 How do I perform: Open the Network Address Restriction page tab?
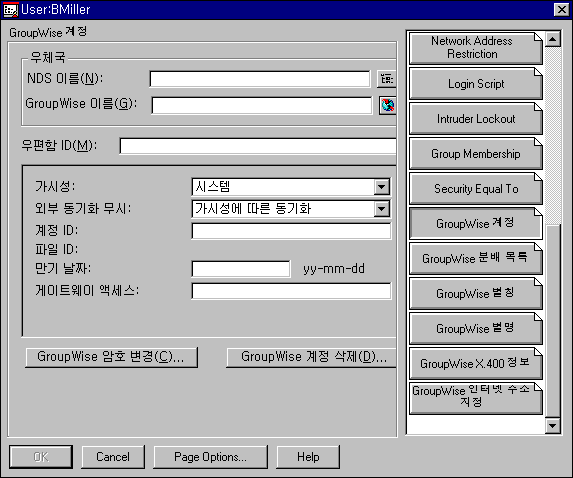coord(475,48)
